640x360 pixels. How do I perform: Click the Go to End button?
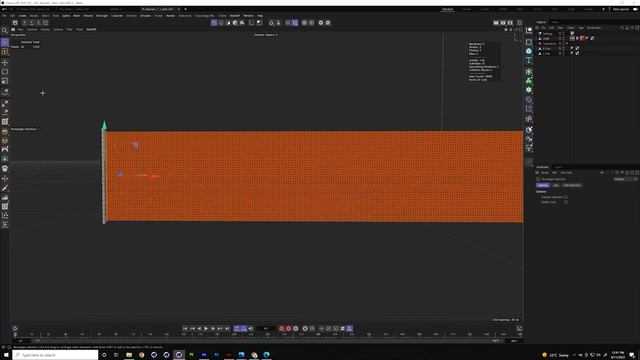(x=227, y=329)
